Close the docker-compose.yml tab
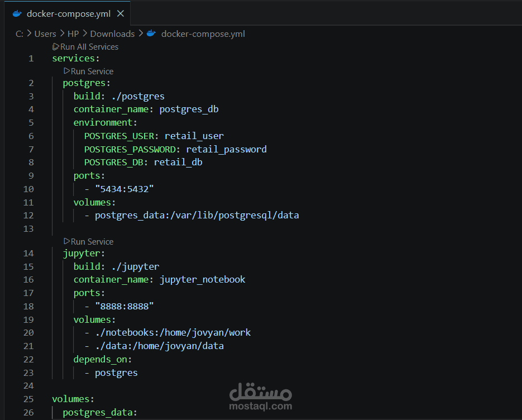 [121, 13]
